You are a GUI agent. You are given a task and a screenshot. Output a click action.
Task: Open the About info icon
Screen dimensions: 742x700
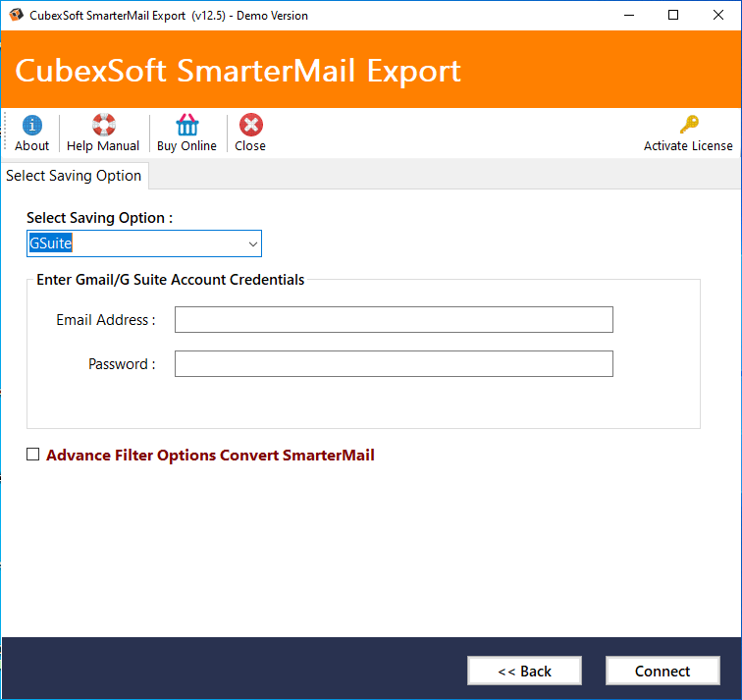tap(31, 126)
